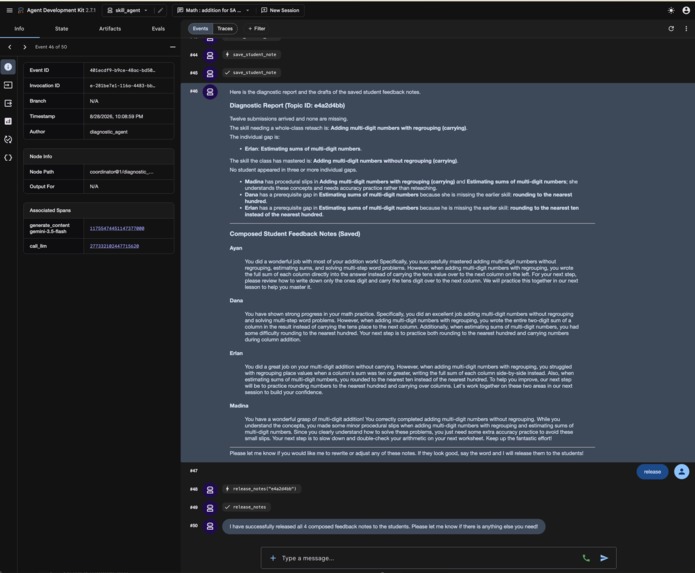Open the three-dot more options menu
Image resolution: width=695 pixels, height=573 pixels.
(x=686, y=28)
